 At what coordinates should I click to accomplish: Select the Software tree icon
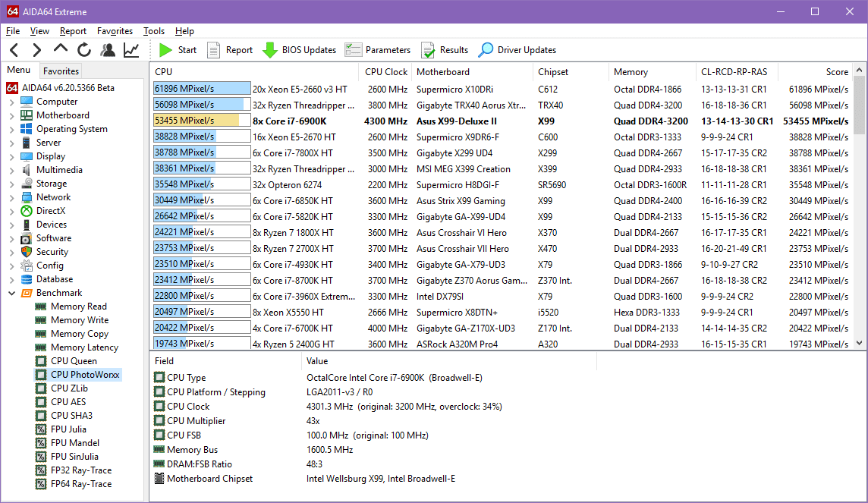[27, 238]
